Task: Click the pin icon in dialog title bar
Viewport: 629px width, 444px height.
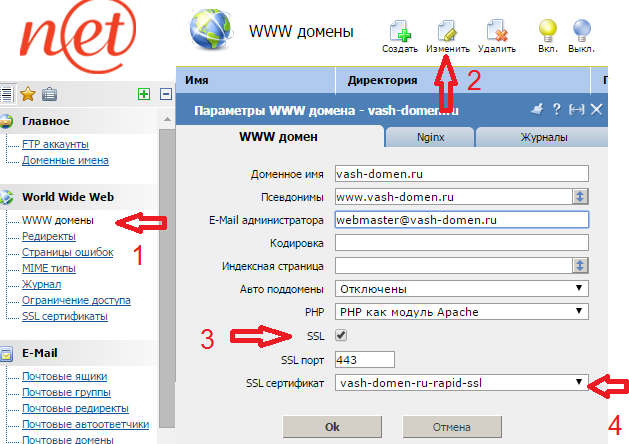Action: click(x=535, y=110)
